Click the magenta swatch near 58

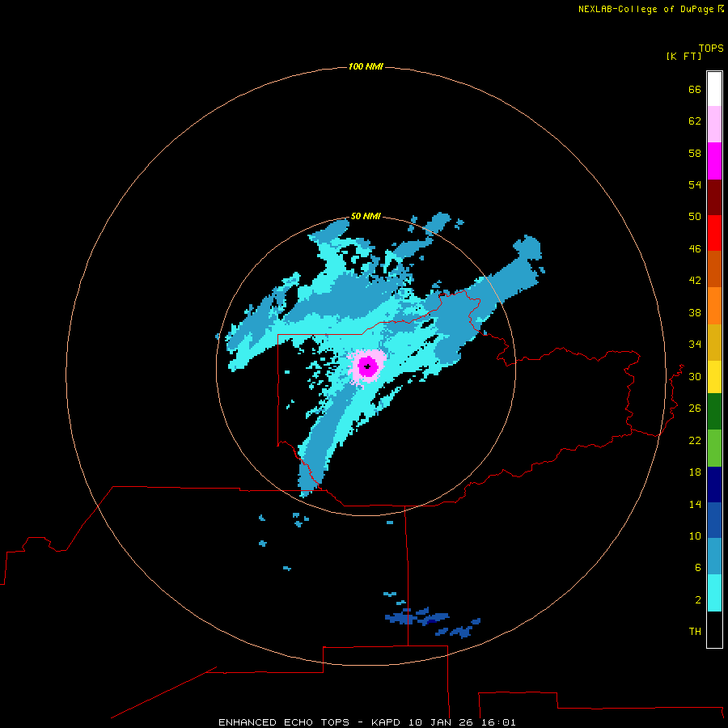(x=714, y=161)
